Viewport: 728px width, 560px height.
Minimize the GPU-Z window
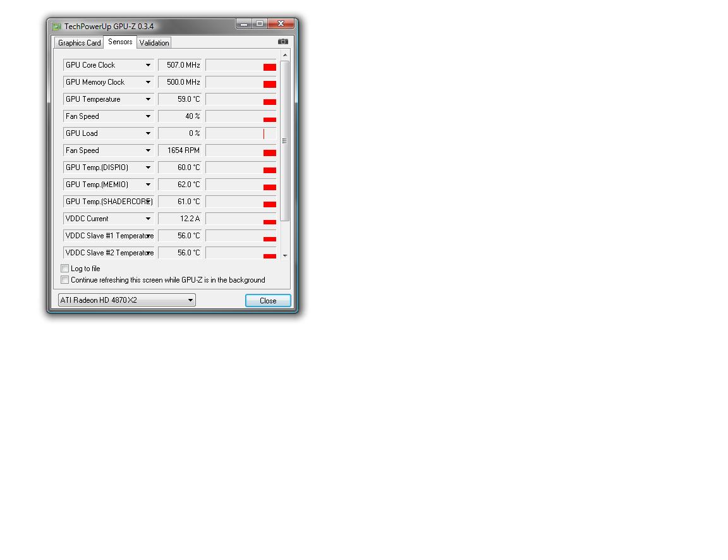tap(244, 23)
